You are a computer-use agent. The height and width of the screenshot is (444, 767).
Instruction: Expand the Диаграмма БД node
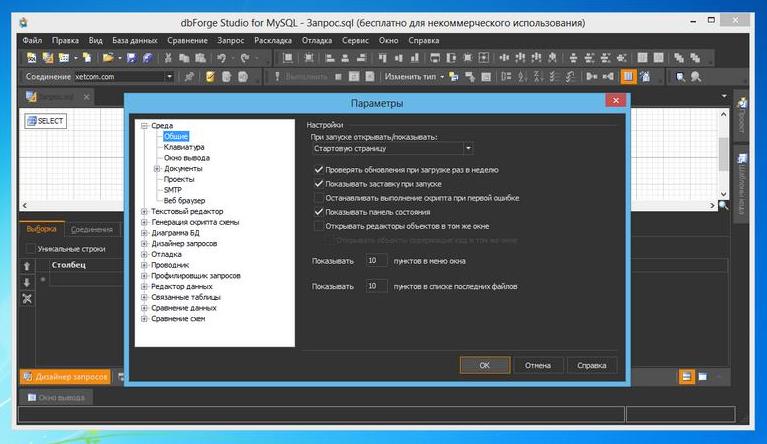[144, 233]
